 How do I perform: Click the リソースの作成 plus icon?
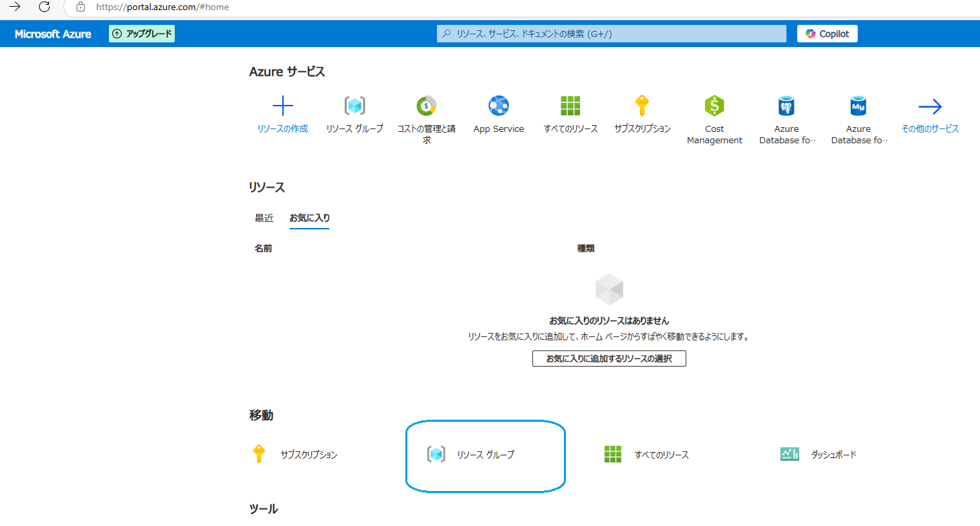point(283,106)
